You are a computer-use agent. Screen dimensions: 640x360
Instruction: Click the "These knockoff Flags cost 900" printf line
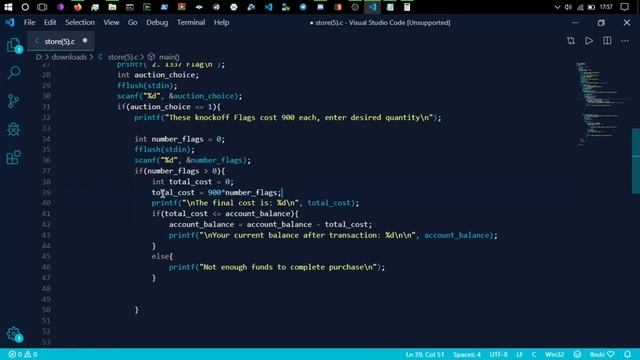click(x=288, y=118)
